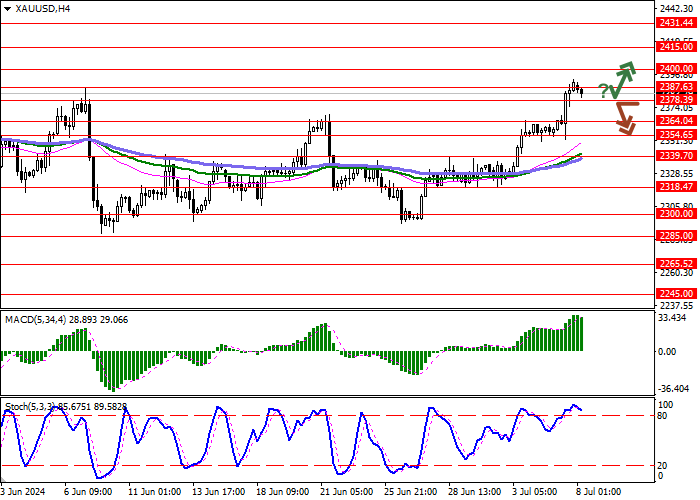Select the 2442.30 price scale value
700x500 pixels.
pos(676,8)
